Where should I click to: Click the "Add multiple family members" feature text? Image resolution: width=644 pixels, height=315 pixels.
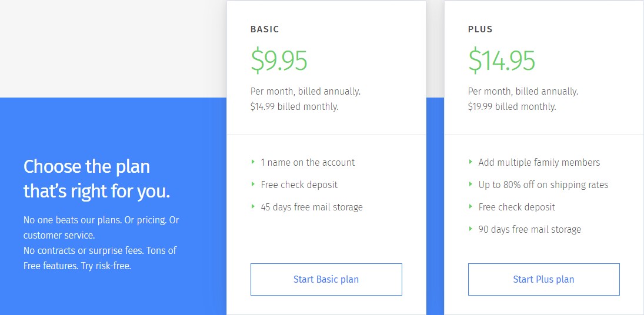[x=539, y=162]
